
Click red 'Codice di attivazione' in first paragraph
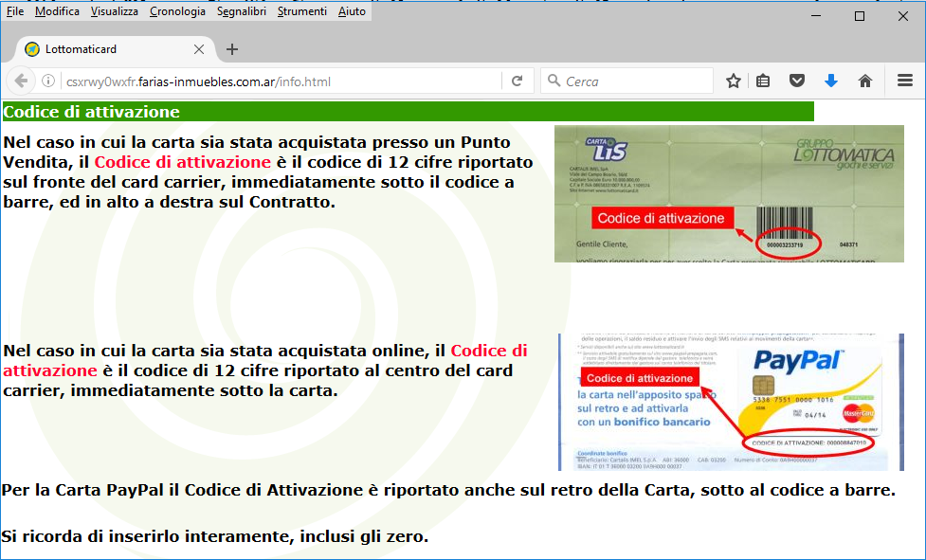point(183,162)
